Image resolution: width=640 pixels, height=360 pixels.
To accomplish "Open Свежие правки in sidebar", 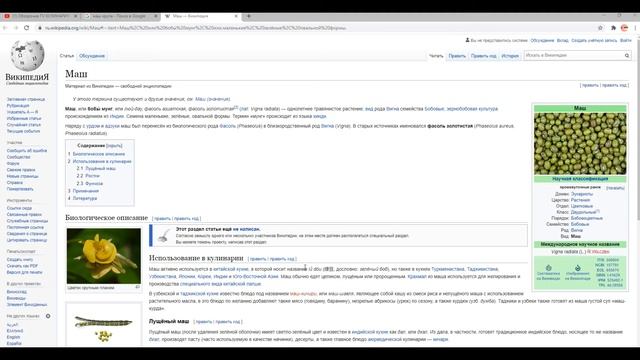I will pos(21,170).
